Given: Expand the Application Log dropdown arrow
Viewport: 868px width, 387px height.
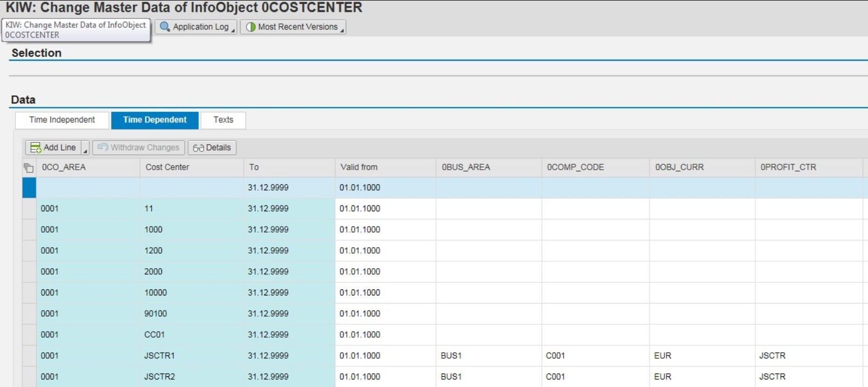Looking at the screenshot, I should click(x=233, y=28).
